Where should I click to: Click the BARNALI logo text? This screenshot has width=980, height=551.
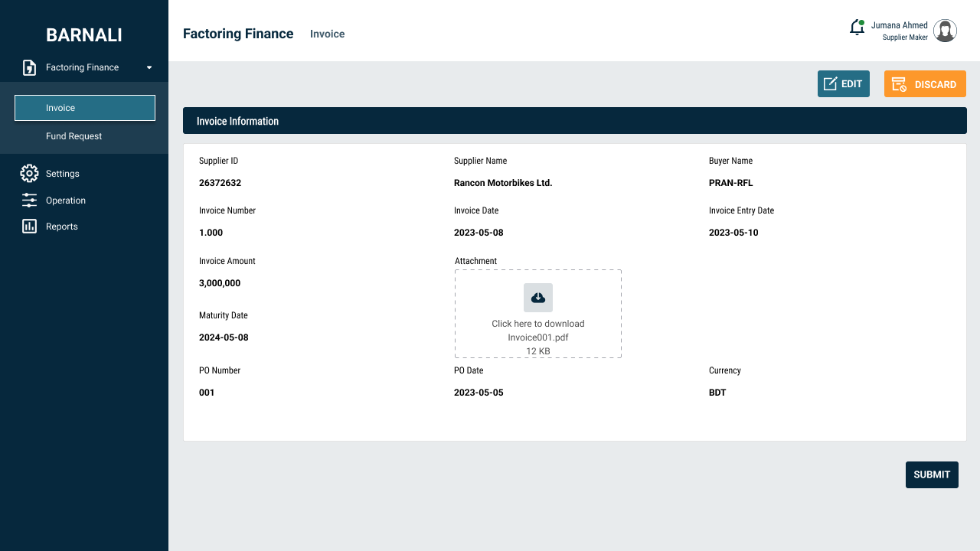pos(84,35)
